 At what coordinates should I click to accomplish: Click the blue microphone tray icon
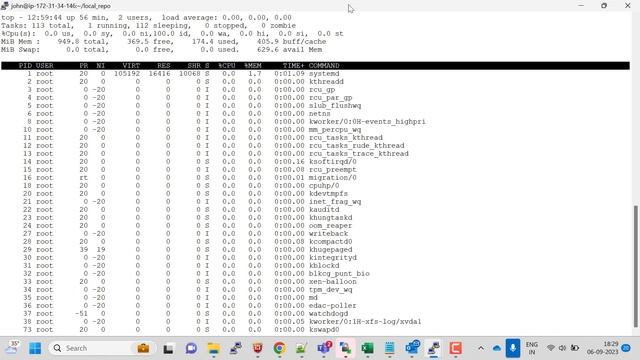pos(513,348)
